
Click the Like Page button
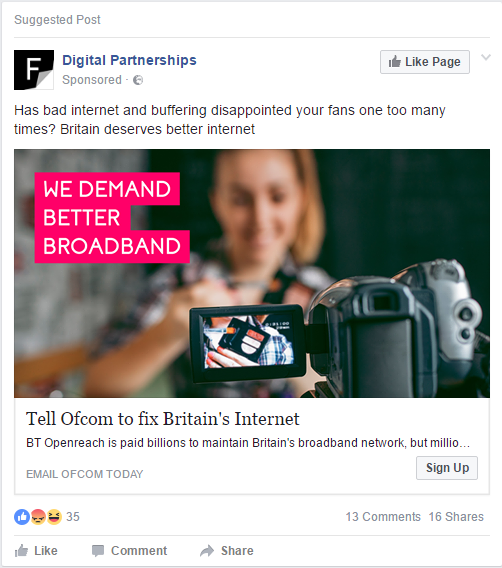pos(425,62)
